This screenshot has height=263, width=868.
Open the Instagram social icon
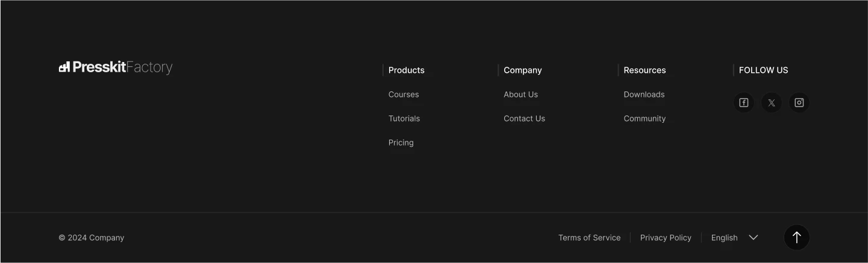point(799,103)
